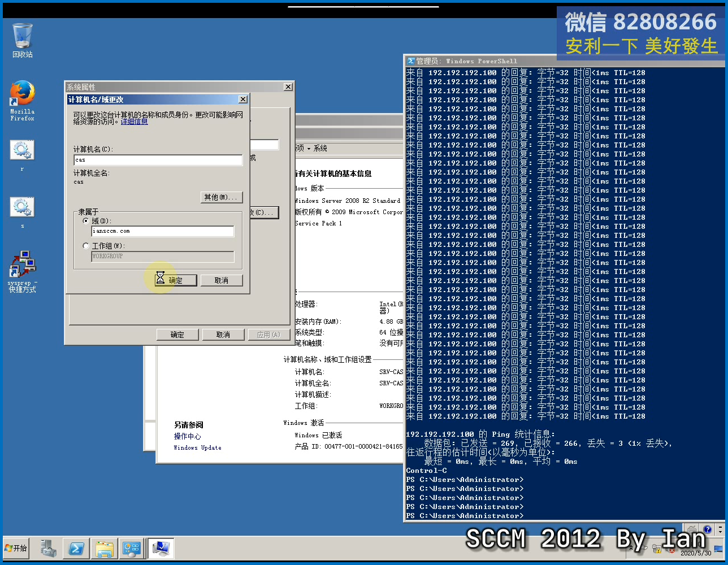Screen dimensions: 728x565
Task: Click the PowerShell window title bar
Action: coord(565,61)
